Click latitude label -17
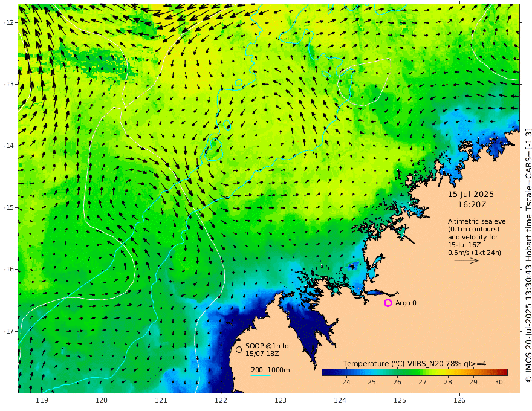Screen dimensions: 532x411 (x=9, y=331)
